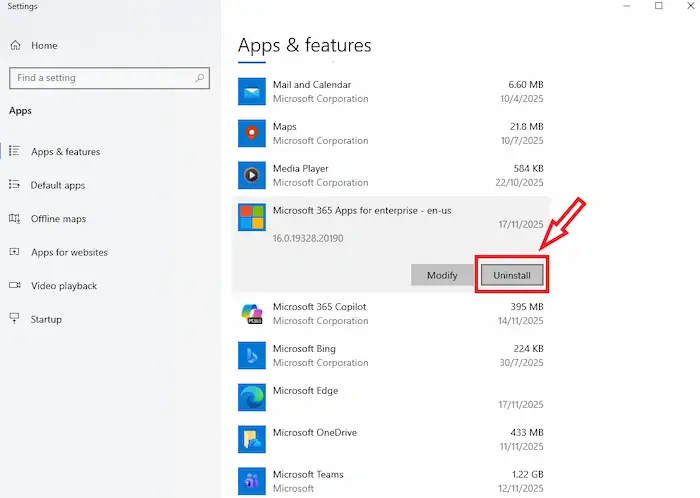Open the Default apps section
This screenshot has height=498, width=700.
click(57, 185)
